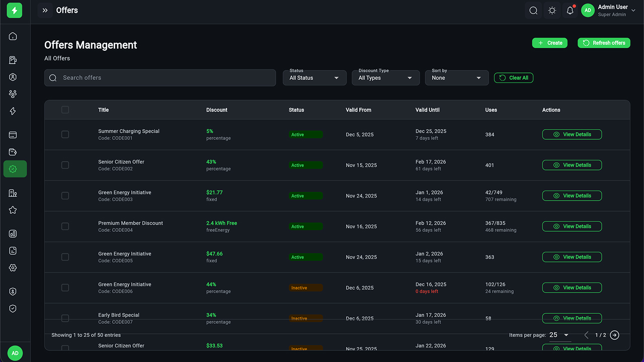Click the top bar search magnifier icon
The width and height of the screenshot is (644, 362).
point(533,11)
